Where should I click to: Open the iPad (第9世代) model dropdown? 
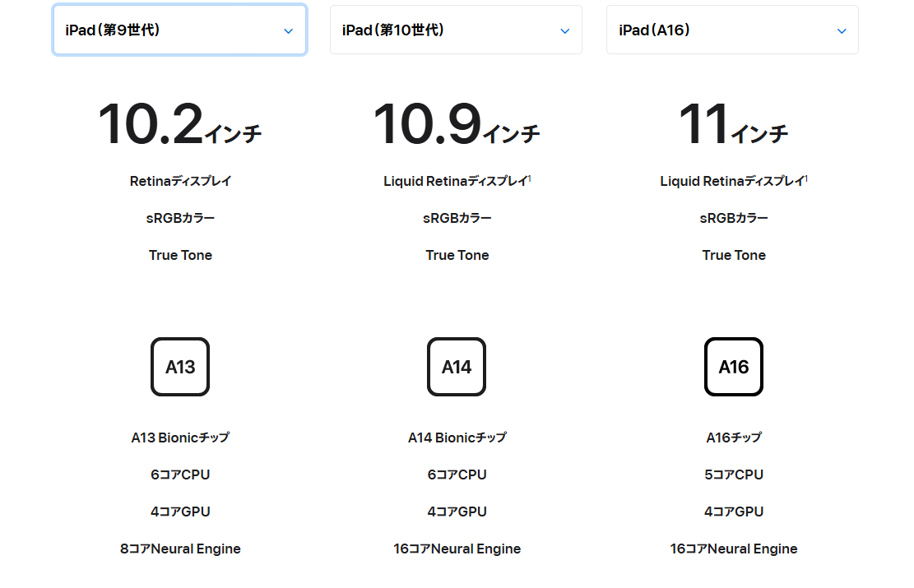tap(180, 30)
